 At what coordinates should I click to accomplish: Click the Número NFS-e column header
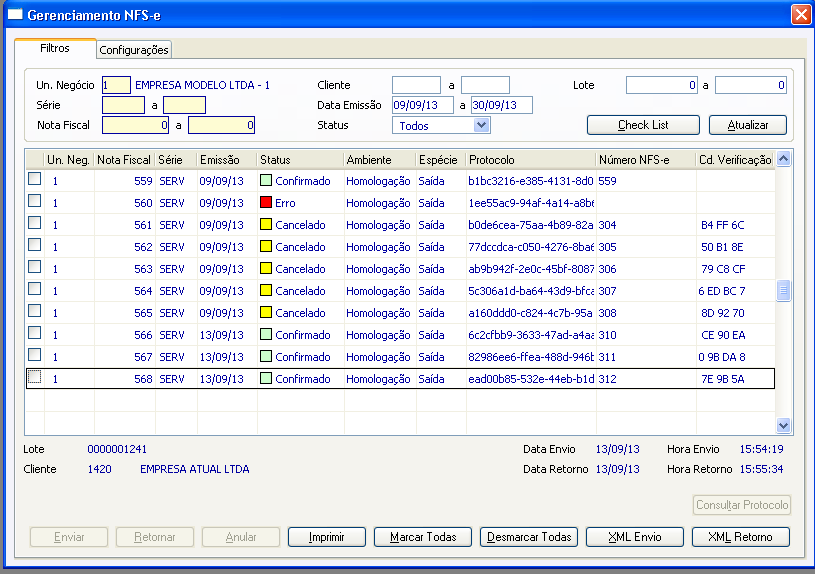click(x=646, y=160)
